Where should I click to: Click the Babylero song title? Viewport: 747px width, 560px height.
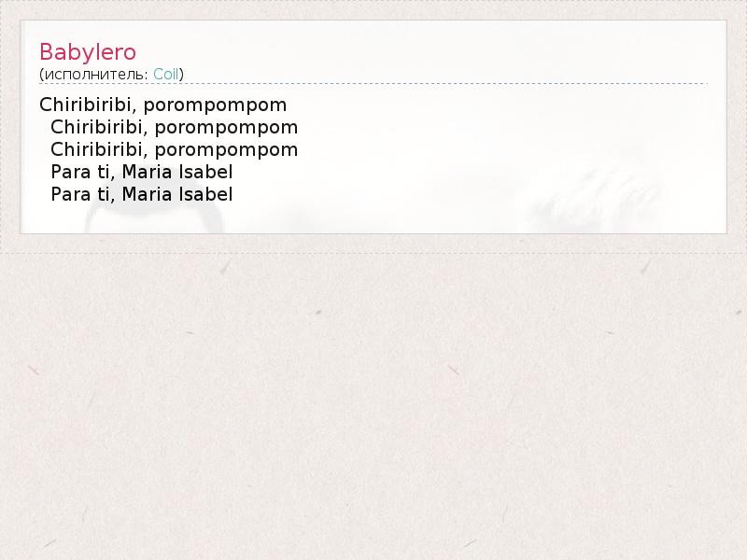tap(88, 52)
